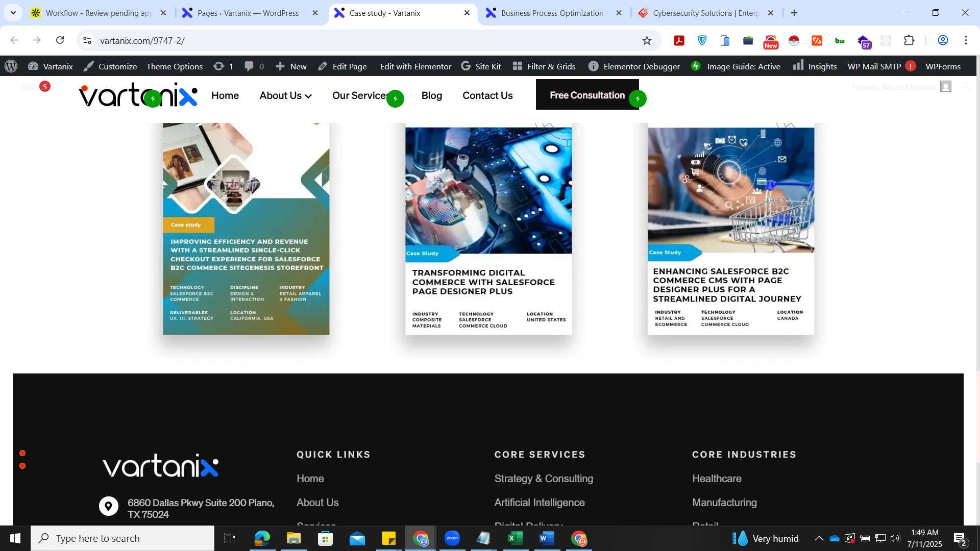Image resolution: width=980 pixels, height=551 pixels.
Task: Click the comments bubble in admin bar
Action: click(254, 66)
